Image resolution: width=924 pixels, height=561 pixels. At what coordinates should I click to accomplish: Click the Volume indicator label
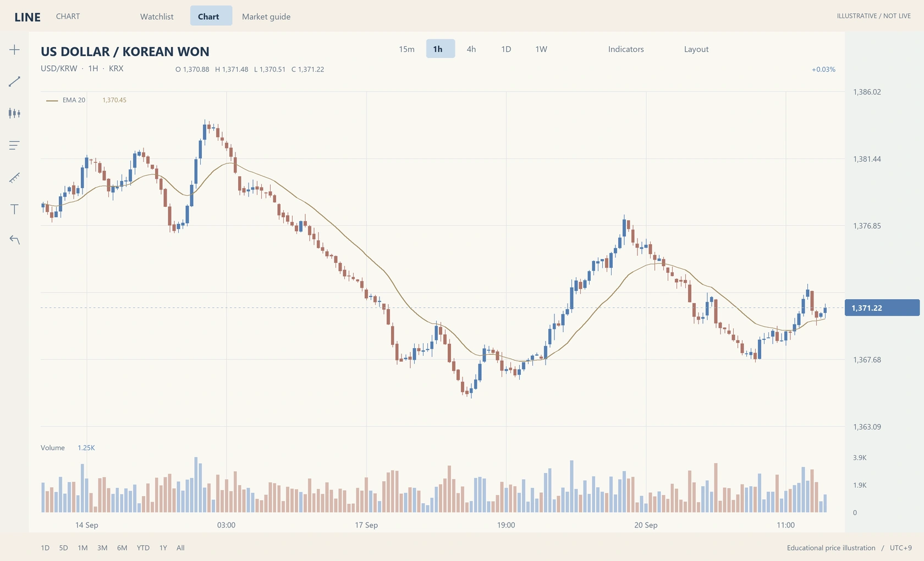point(53,448)
